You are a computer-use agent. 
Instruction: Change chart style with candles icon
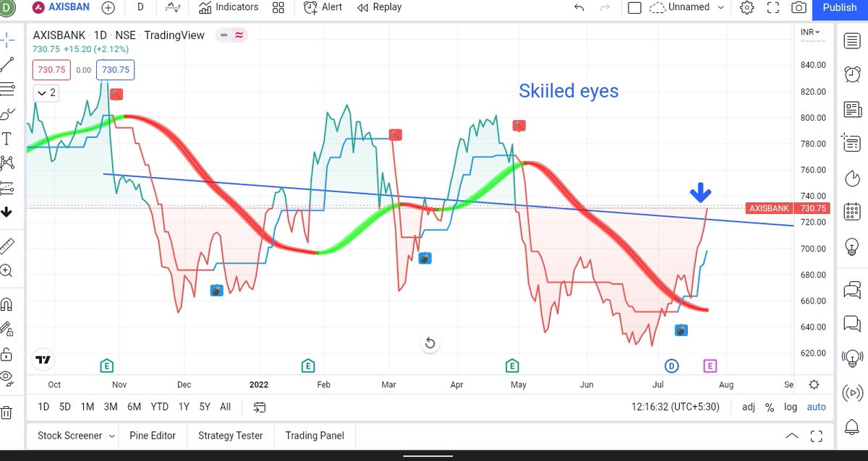[173, 7]
